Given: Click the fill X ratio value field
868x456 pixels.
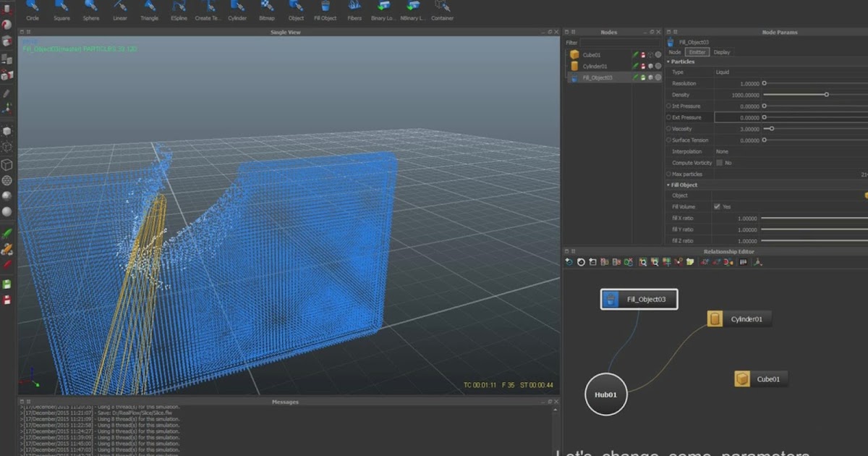Looking at the screenshot, I should (x=738, y=218).
